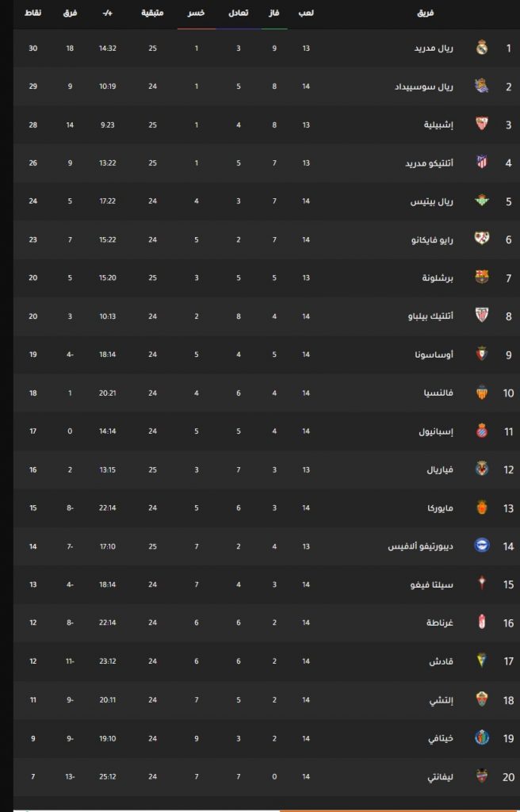Open the ريال مدريد team link
The image size is (520, 812).
(x=434, y=48)
